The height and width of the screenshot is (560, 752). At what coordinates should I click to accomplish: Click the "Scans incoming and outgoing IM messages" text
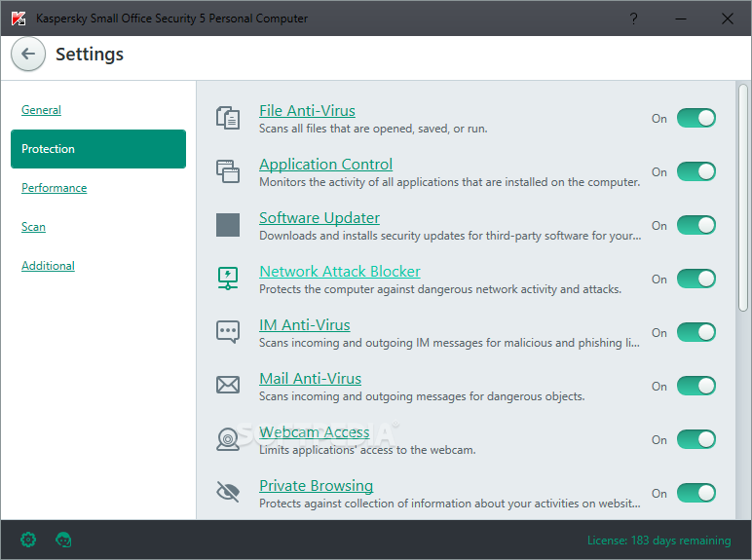[449, 343]
